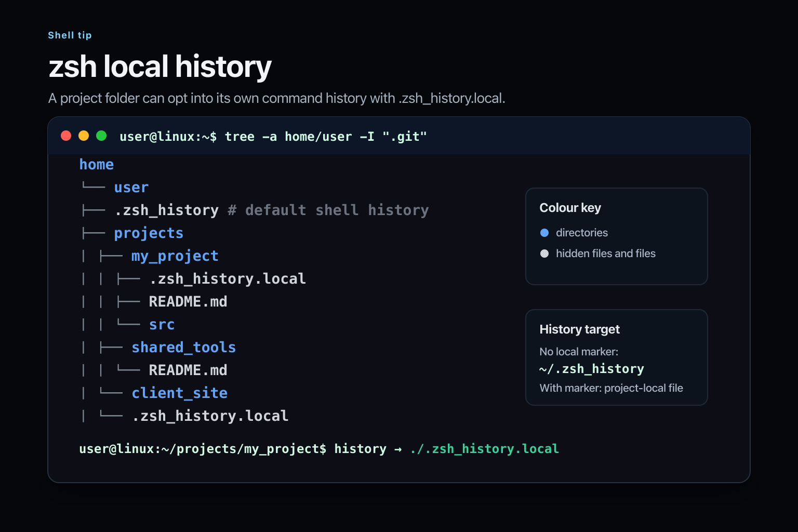
Task: Select the 'src' directory
Action: (x=162, y=325)
